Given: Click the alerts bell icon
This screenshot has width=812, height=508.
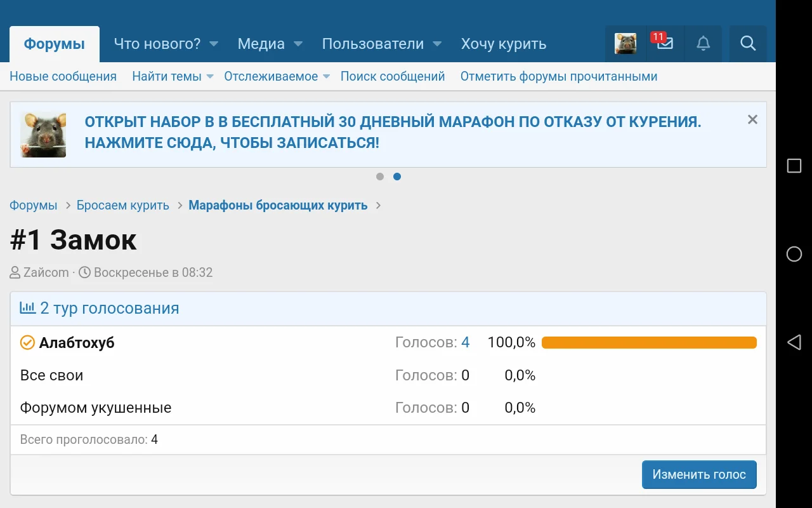Looking at the screenshot, I should click(x=704, y=44).
